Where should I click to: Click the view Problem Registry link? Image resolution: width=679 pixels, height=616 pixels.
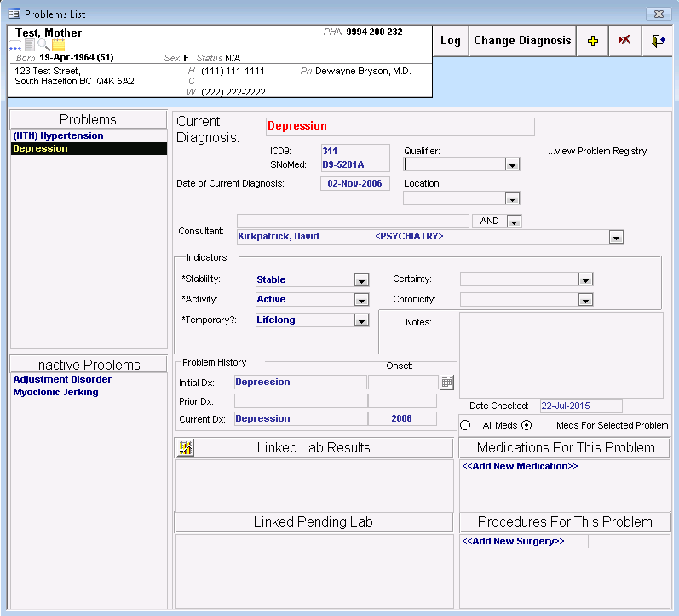coord(597,151)
